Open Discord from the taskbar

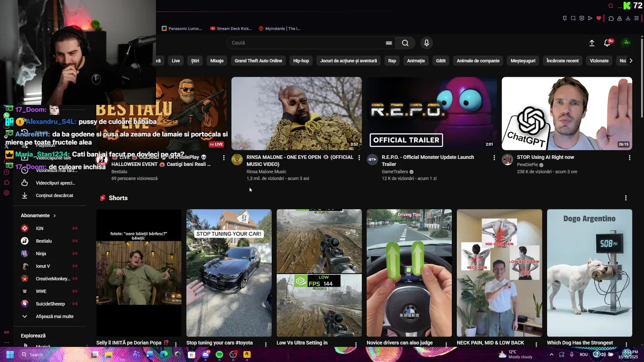[x=205, y=354]
